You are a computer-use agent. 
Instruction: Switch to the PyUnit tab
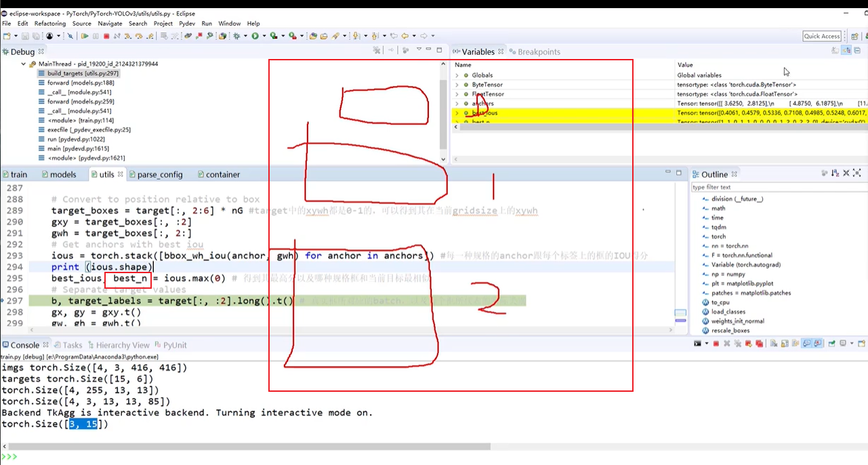pos(170,345)
